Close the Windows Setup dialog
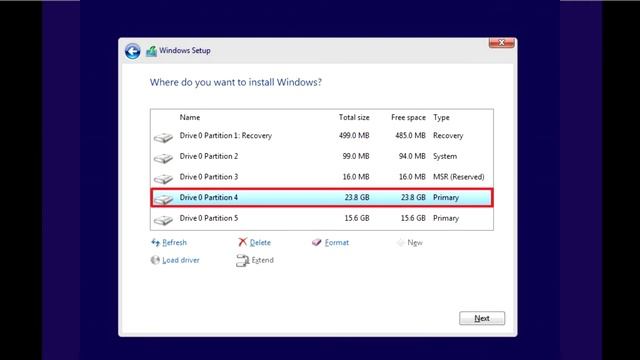This screenshot has width=640, height=360. point(502,42)
